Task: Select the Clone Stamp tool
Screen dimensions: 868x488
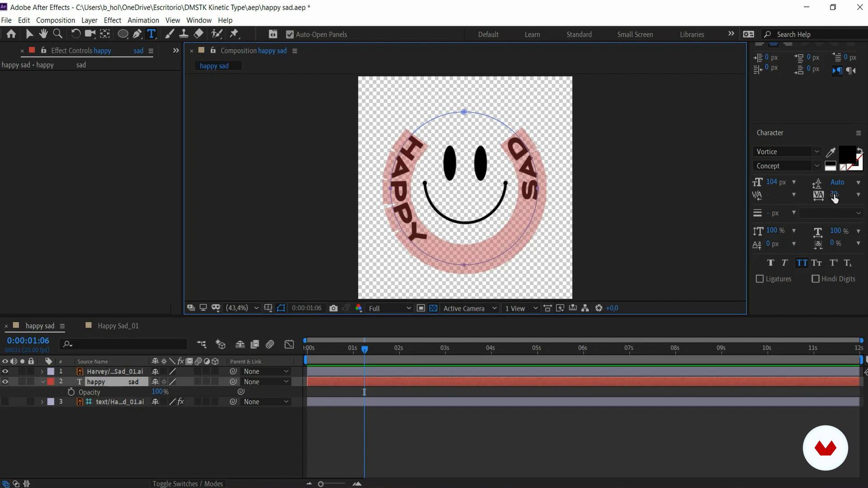Action: (x=184, y=34)
